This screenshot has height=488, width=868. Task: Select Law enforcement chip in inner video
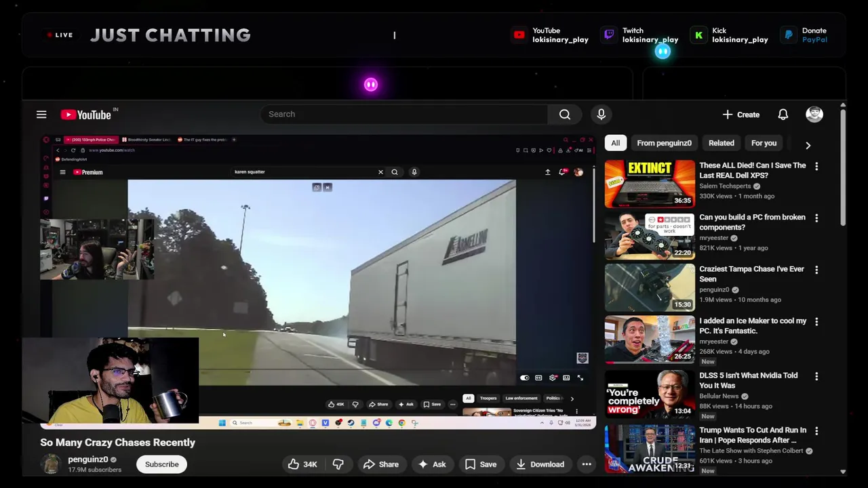[x=521, y=399]
